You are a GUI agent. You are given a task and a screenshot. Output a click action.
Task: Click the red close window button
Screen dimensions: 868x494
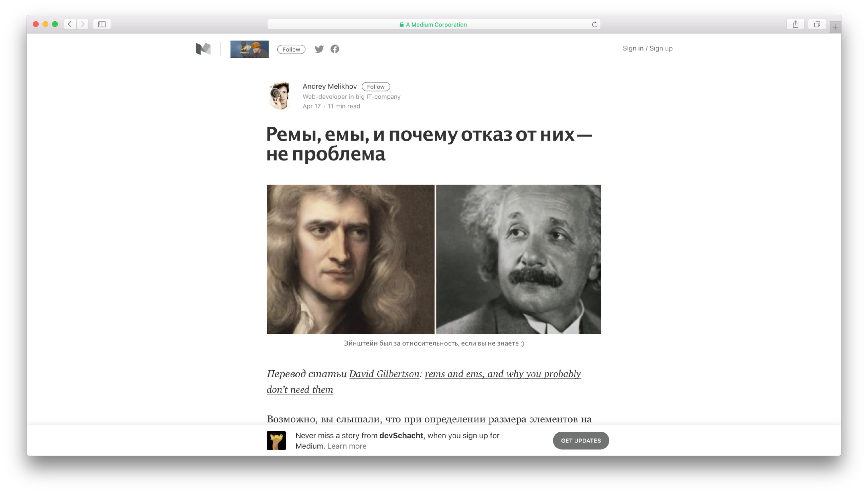(x=36, y=24)
